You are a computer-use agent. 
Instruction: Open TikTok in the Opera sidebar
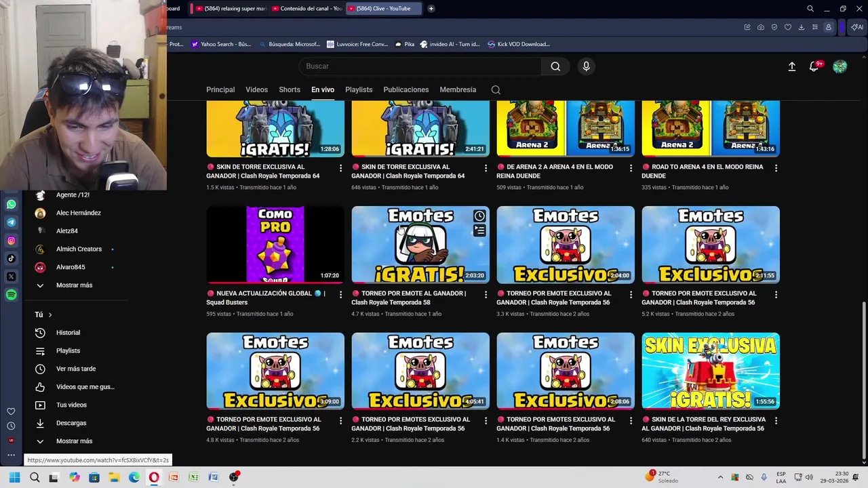click(x=11, y=258)
